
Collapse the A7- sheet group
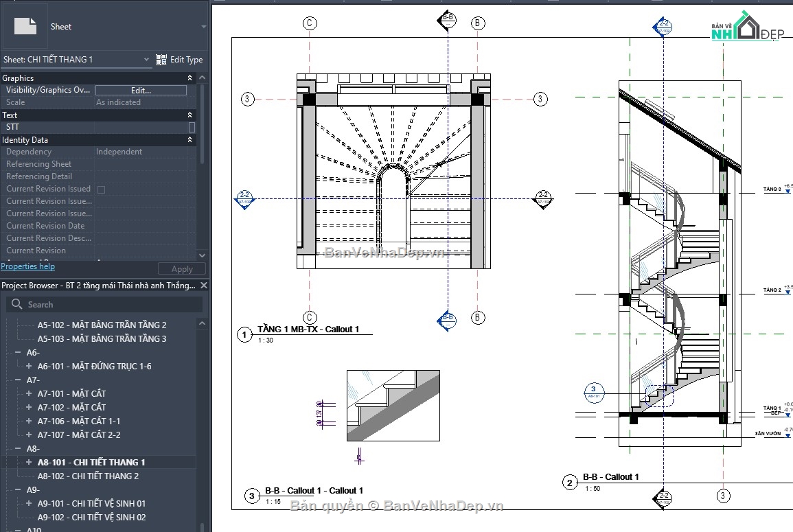click(18, 380)
